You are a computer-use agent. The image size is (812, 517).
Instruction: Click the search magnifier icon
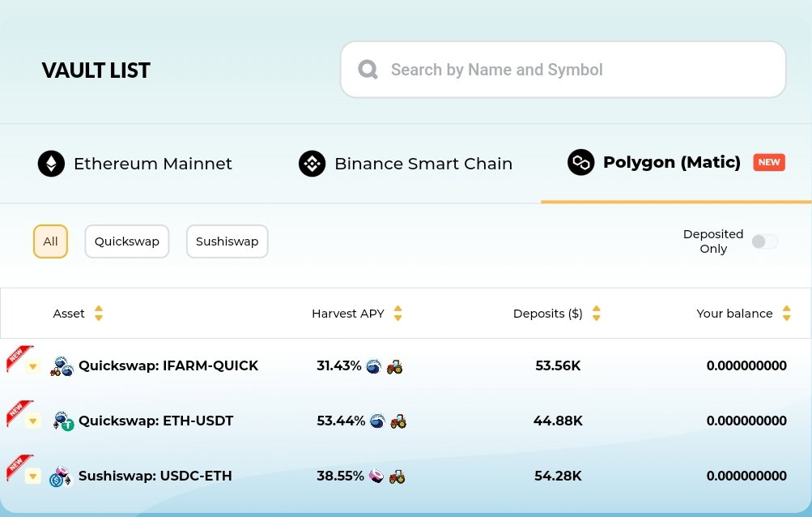click(x=368, y=70)
